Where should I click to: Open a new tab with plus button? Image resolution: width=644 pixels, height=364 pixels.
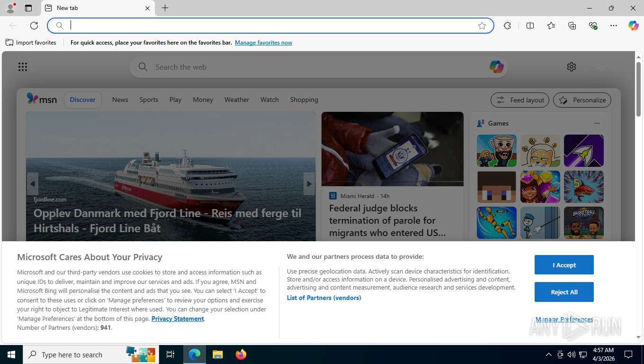click(165, 8)
